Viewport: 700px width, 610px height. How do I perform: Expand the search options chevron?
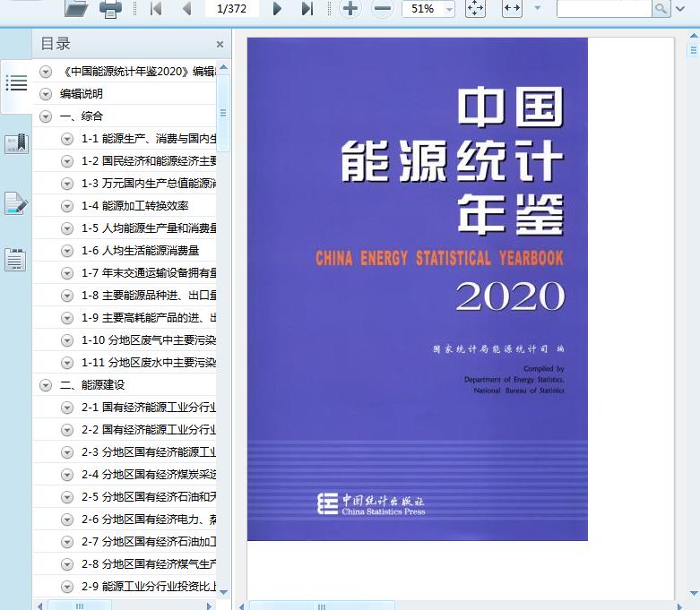(x=680, y=8)
